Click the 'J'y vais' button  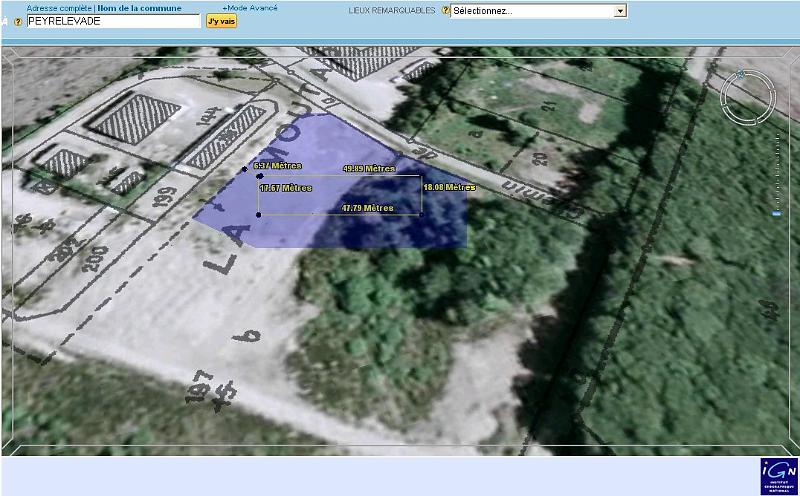(221, 21)
